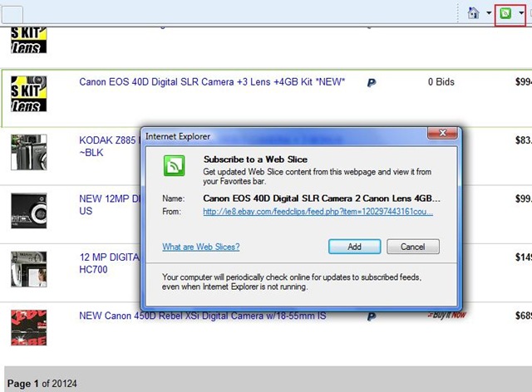Click the Home toolbar icon
The width and height of the screenshot is (532, 392).
[x=473, y=13]
